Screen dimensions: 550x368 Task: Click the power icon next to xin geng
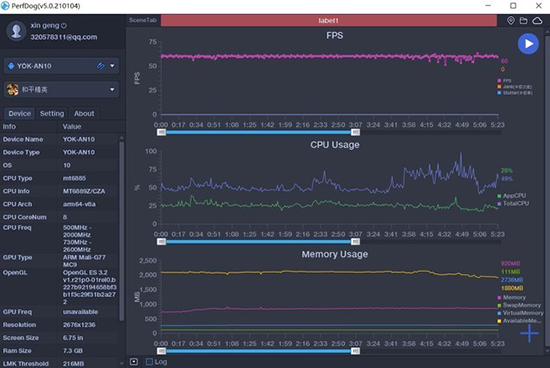point(64,26)
